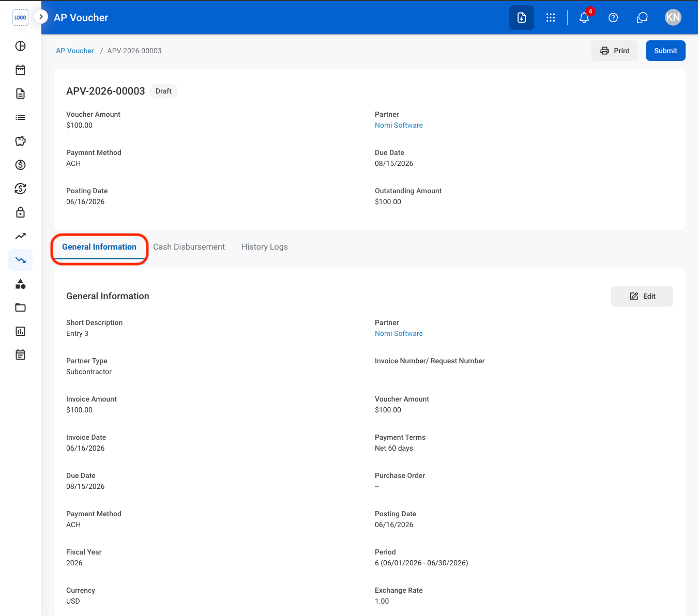Open the dollar refresh arrows sidebar icon
This screenshot has width=698, height=616.
[20, 189]
